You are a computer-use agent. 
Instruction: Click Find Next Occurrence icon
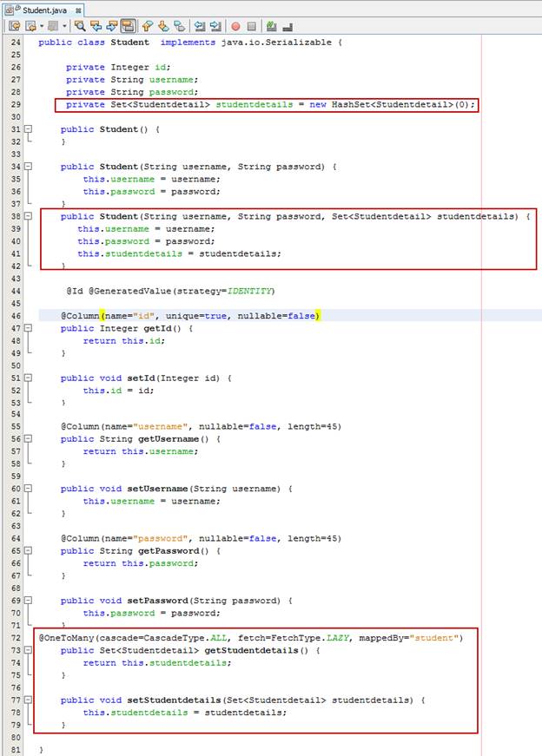[112, 26]
